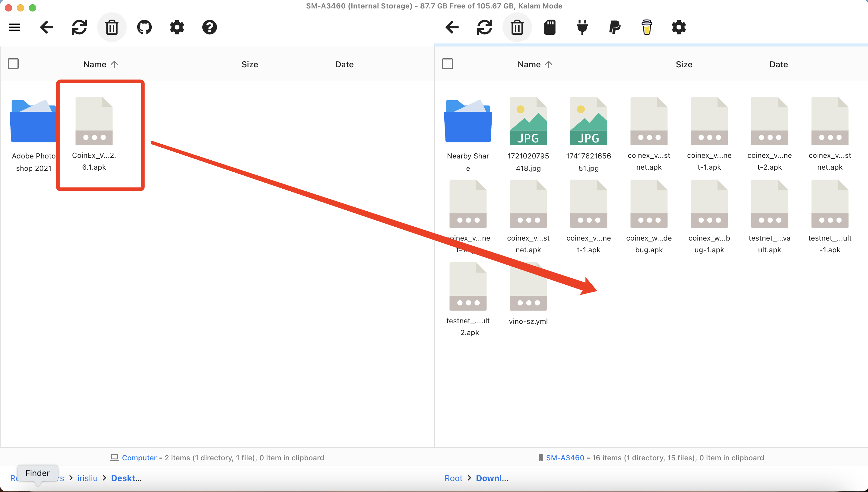
Task: Sort device pane by Size column
Action: (x=684, y=64)
